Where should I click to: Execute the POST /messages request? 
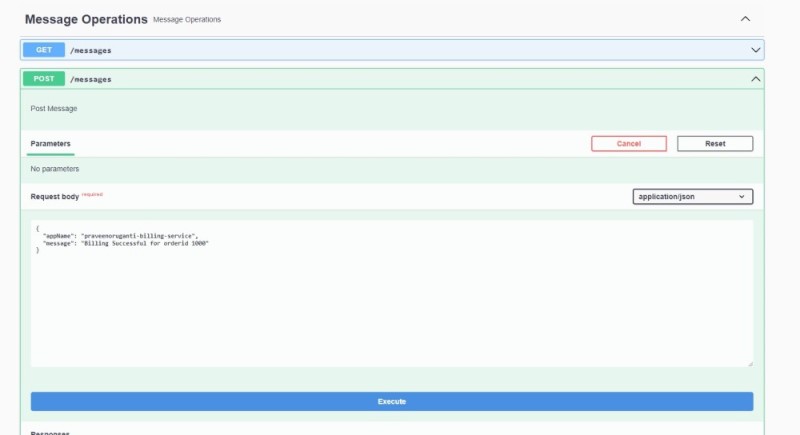[x=392, y=401]
